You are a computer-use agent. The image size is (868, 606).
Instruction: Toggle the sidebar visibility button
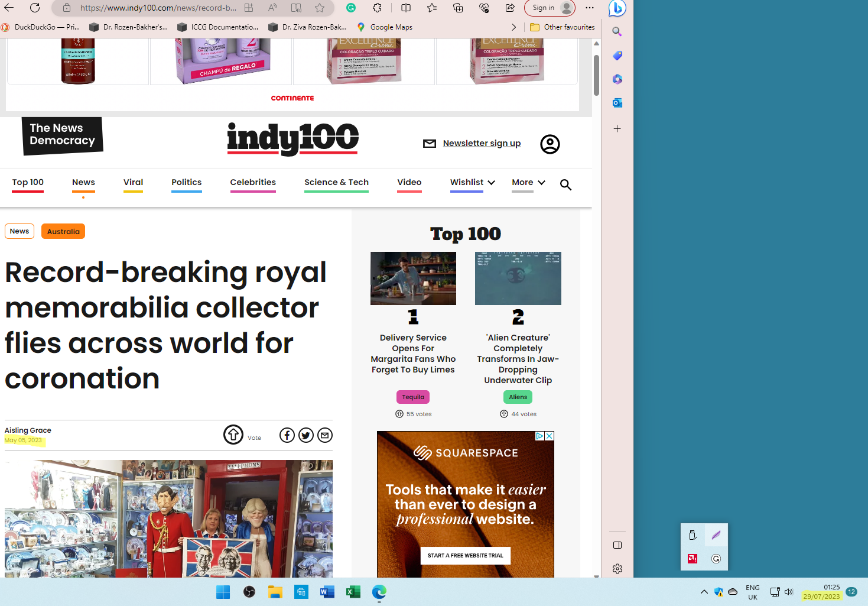pyautogui.click(x=617, y=545)
